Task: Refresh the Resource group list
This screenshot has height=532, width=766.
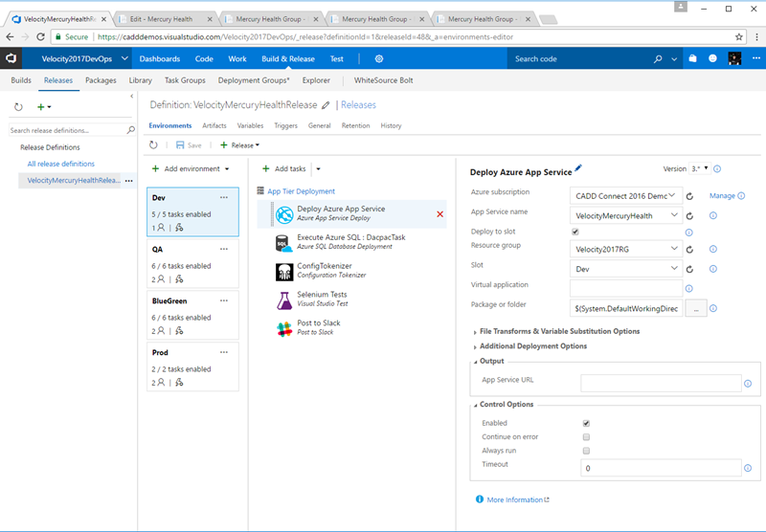Action: (689, 250)
